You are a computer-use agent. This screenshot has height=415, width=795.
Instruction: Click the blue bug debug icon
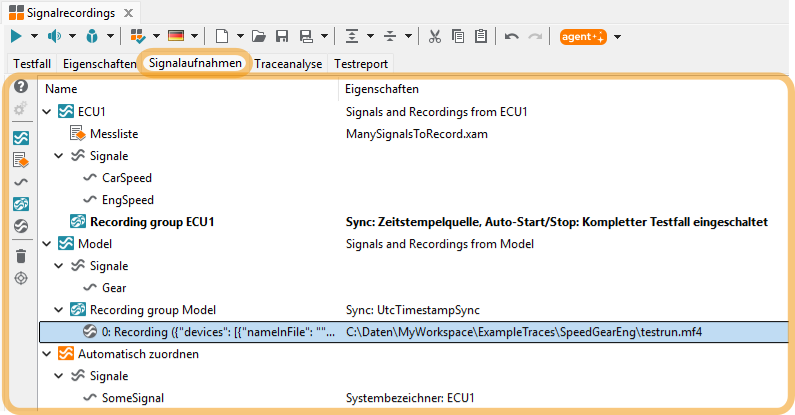[x=92, y=36]
